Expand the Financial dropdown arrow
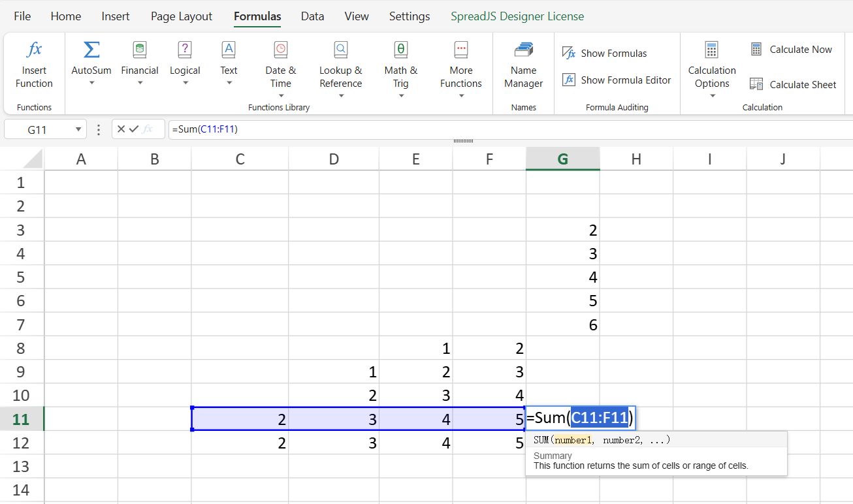The width and height of the screenshot is (853, 504). [140, 83]
